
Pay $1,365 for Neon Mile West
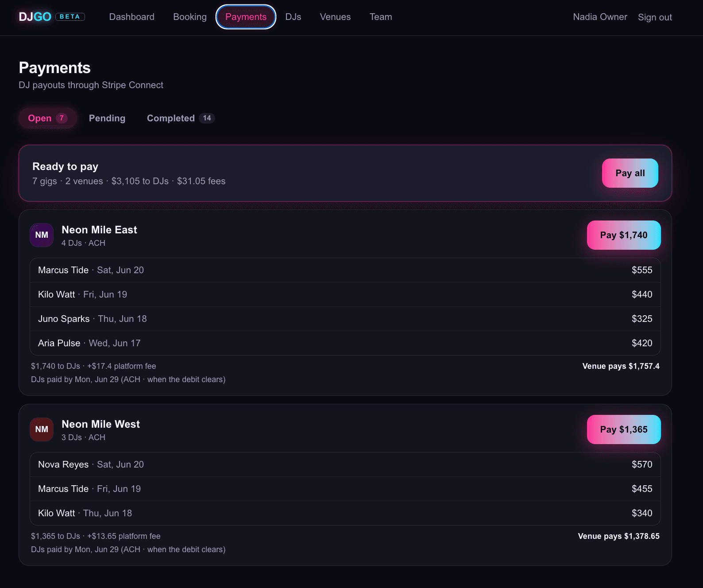(624, 429)
